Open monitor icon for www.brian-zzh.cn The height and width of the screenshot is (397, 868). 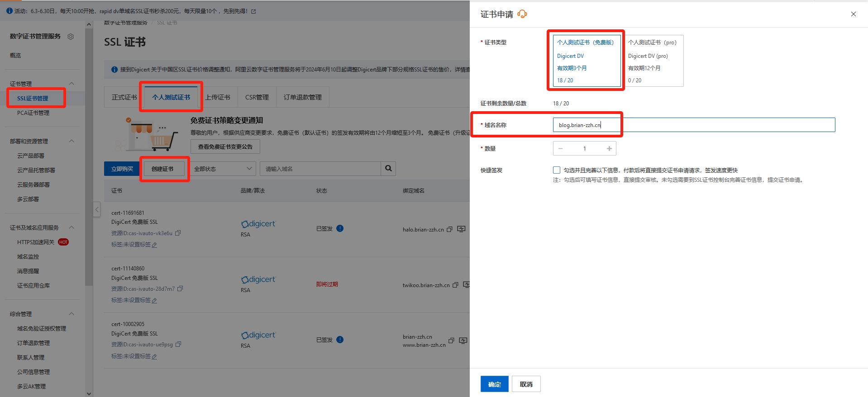463,340
